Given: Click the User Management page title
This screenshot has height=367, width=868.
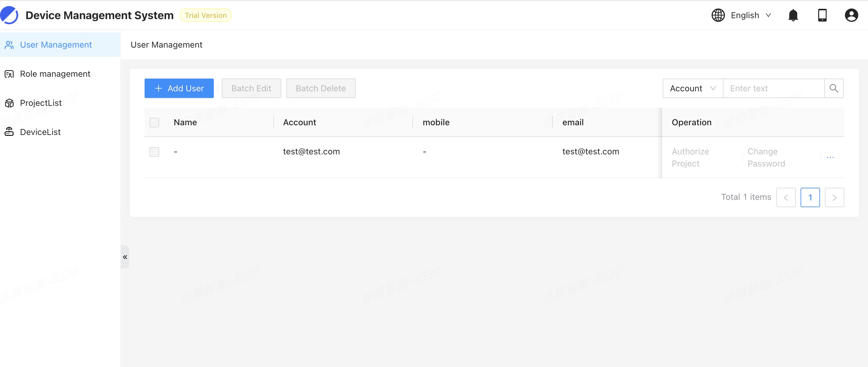Looking at the screenshot, I should 166,45.
